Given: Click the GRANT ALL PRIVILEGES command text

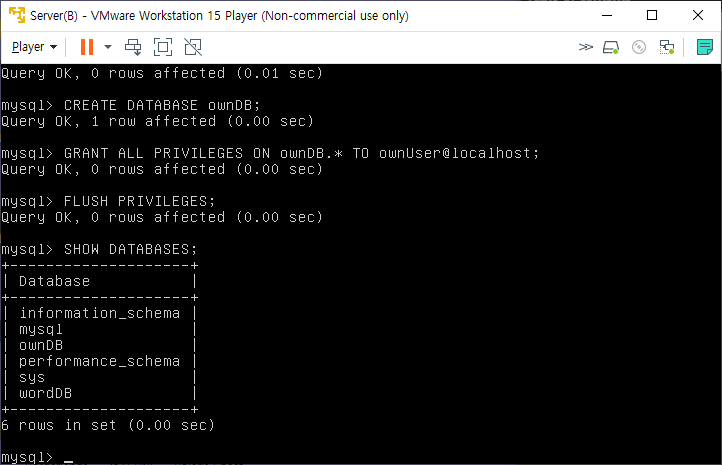Looking at the screenshot, I should pyautogui.click(x=301, y=153).
